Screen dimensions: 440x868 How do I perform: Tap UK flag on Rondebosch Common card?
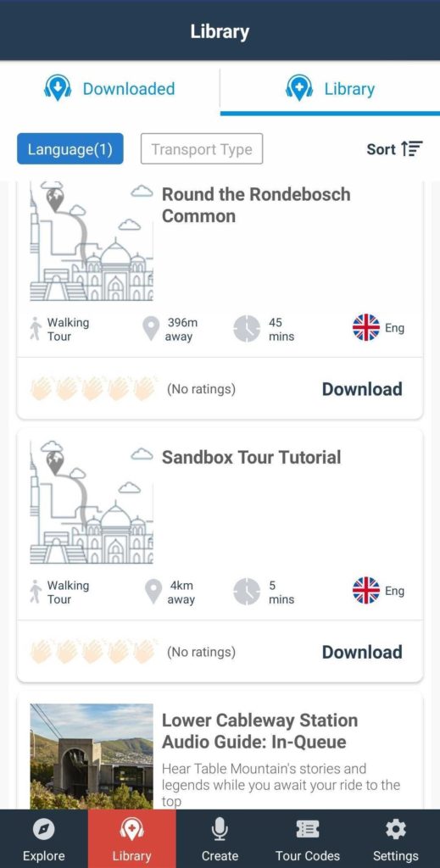coord(366,328)
